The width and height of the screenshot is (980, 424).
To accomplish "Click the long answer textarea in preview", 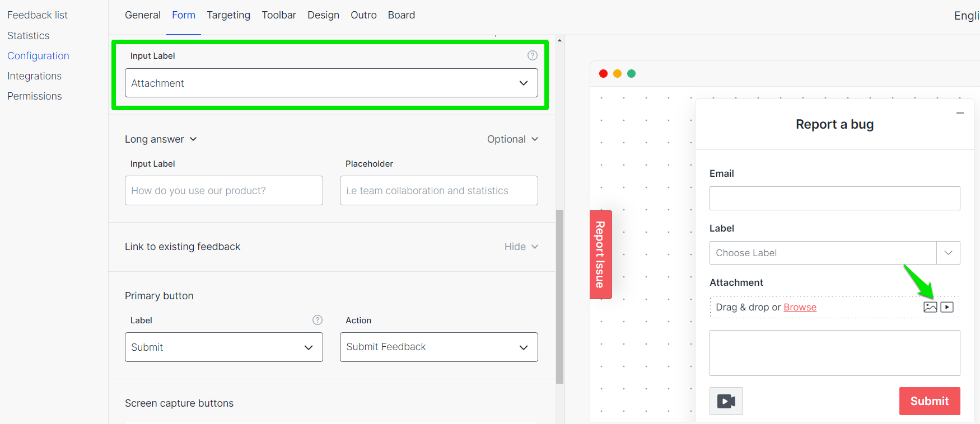I will [x=835, y=353].
